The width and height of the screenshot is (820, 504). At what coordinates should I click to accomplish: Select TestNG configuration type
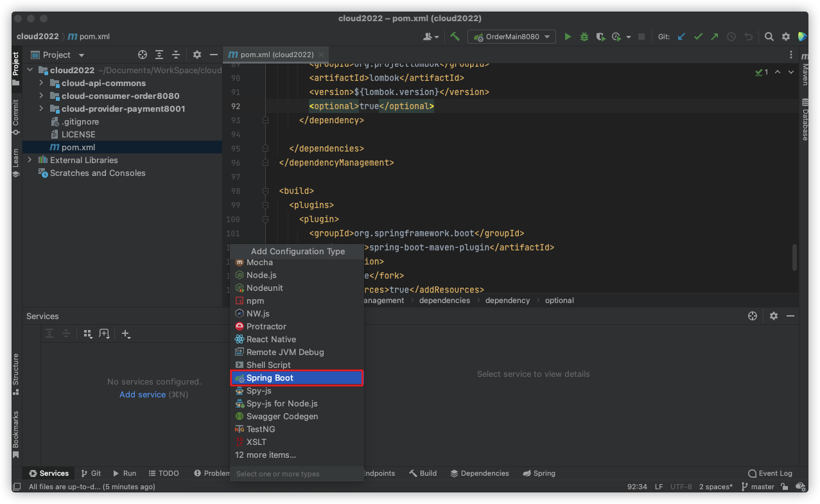tap(297, 429)
